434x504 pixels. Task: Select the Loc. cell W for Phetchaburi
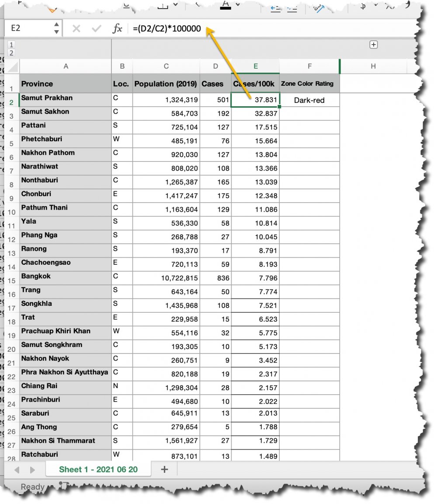122,141
